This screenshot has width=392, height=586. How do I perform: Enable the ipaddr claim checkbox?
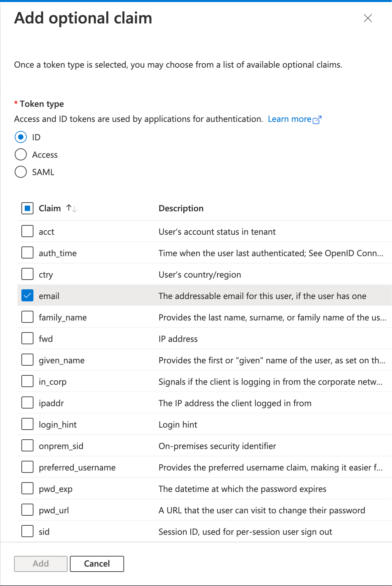(27, 402)
